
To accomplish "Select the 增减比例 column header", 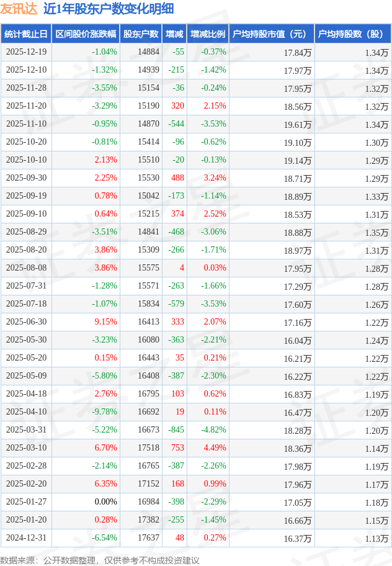I will coord(208,34).
